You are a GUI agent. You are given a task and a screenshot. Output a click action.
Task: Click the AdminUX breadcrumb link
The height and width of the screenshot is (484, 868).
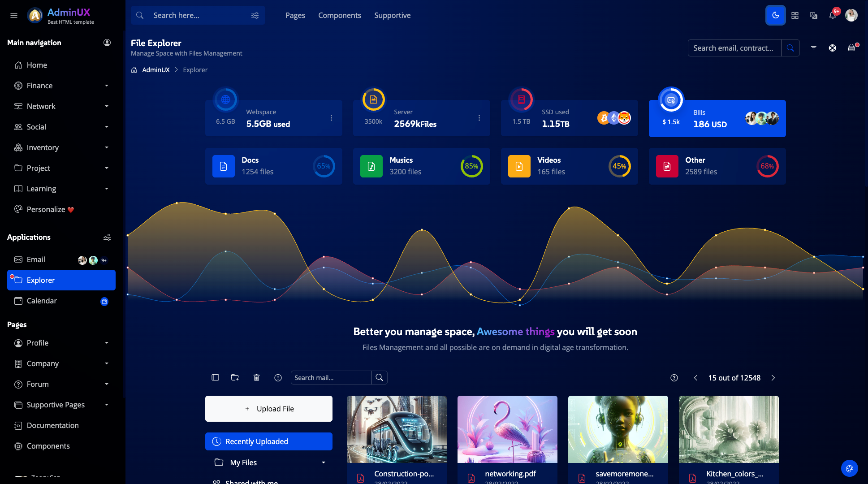click(155, 70)
